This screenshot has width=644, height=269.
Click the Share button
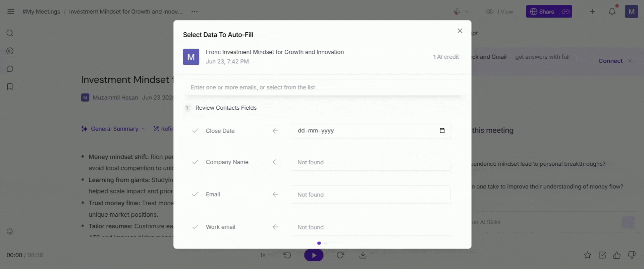pyautogui.click(x=542, y=11)
